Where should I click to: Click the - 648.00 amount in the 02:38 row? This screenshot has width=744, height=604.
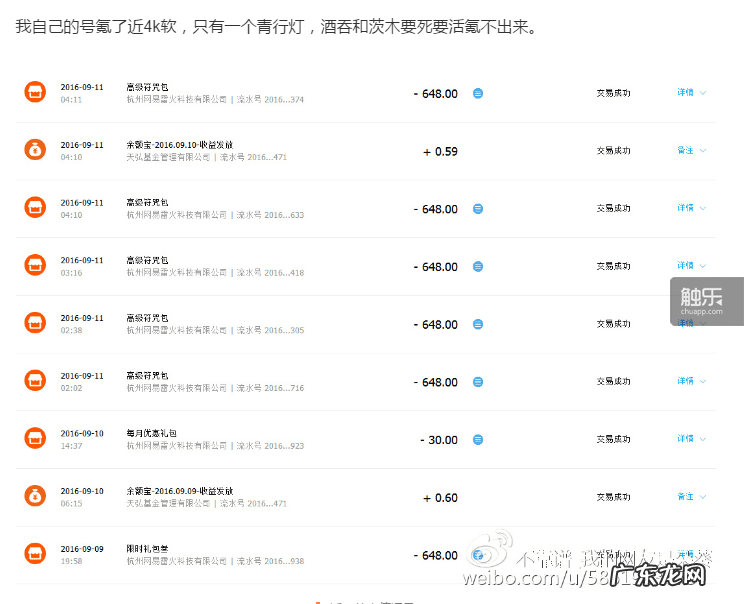[436, 325]
